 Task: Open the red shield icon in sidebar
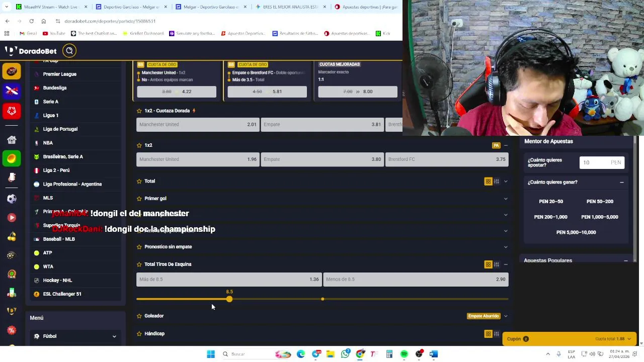coord(12,111)
